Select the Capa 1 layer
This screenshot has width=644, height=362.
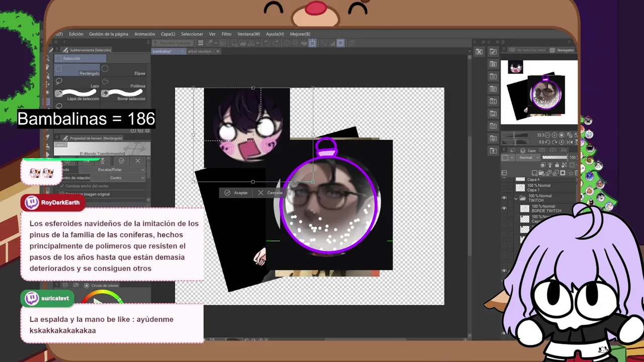tap(546, 188)
